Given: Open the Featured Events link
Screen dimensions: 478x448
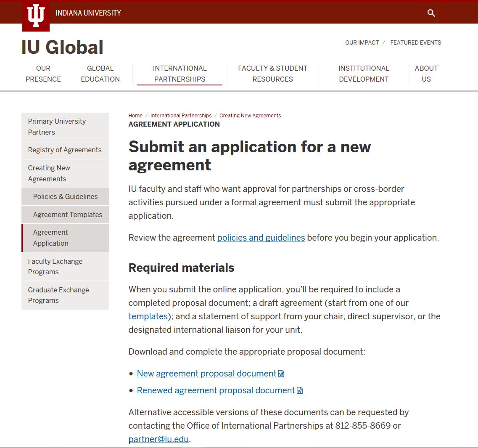Looking at the screenshot, I should [x=415, y=42].
